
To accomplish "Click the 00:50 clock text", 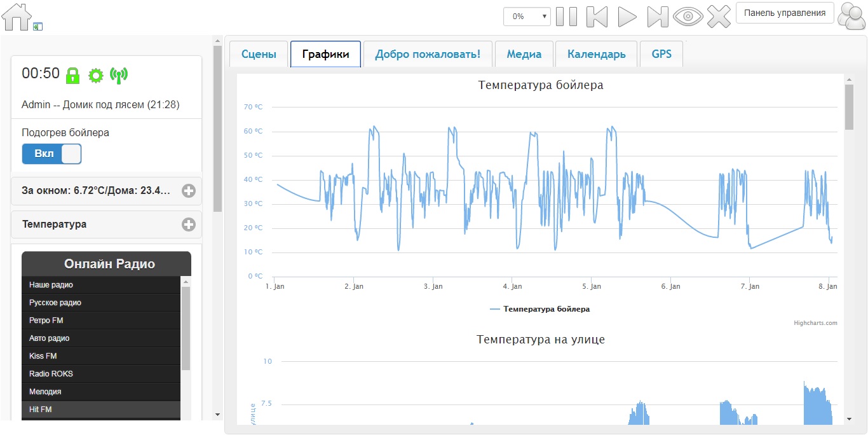I will tap(41, 73).
